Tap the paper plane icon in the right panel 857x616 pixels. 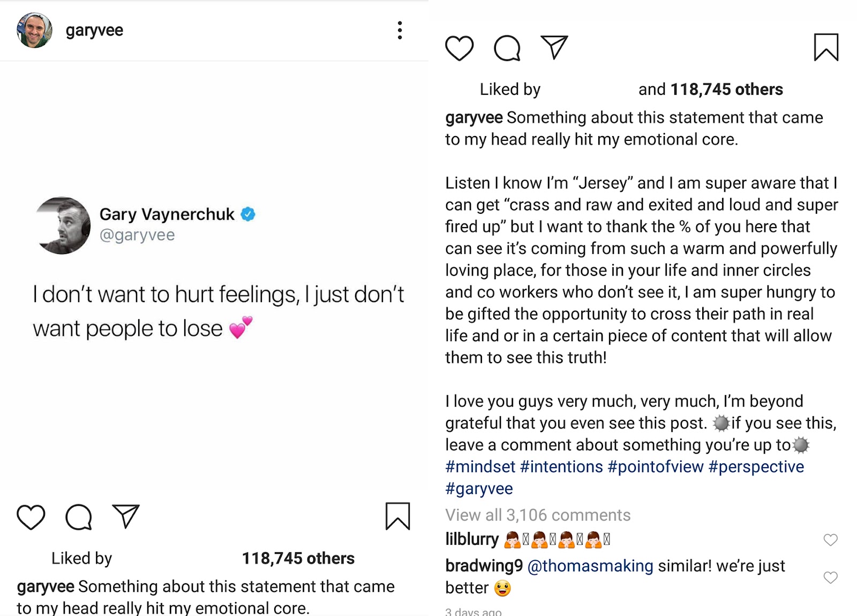pos(554,47)
